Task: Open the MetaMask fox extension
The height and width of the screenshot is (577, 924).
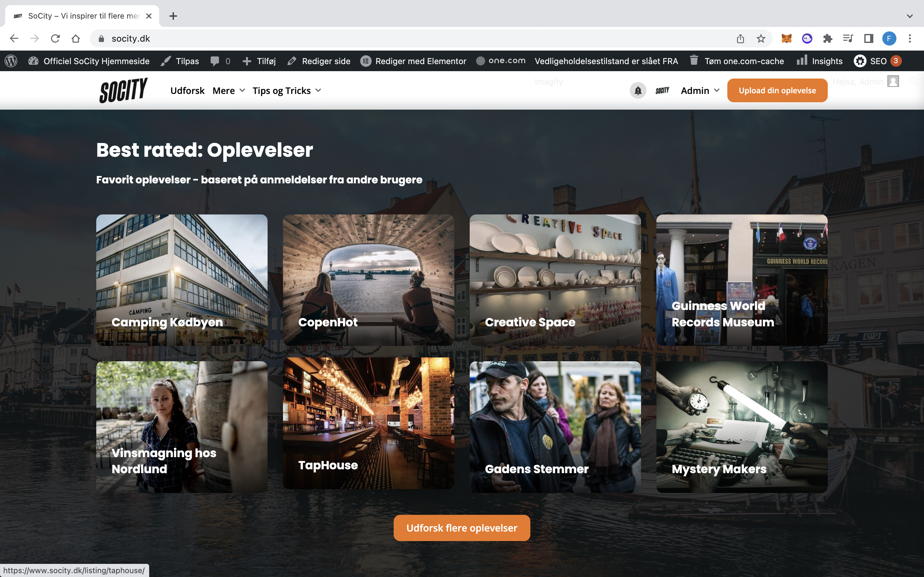Action: click(786, 38)
